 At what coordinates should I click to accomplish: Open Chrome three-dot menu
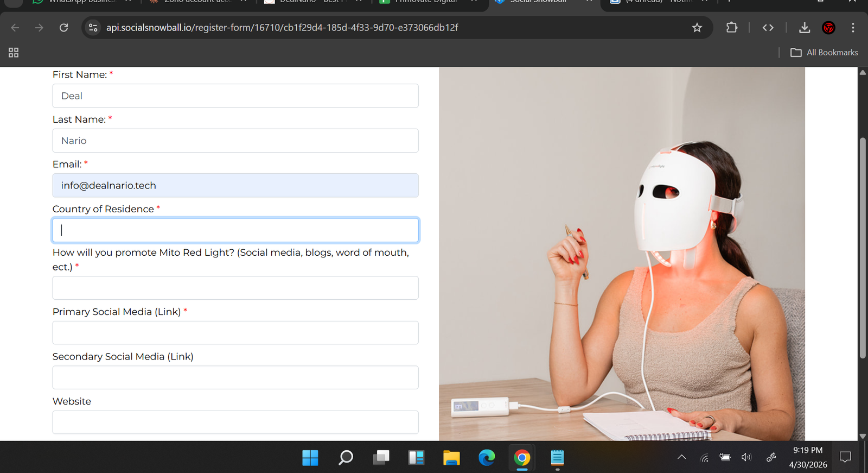[x=853, y=28]
